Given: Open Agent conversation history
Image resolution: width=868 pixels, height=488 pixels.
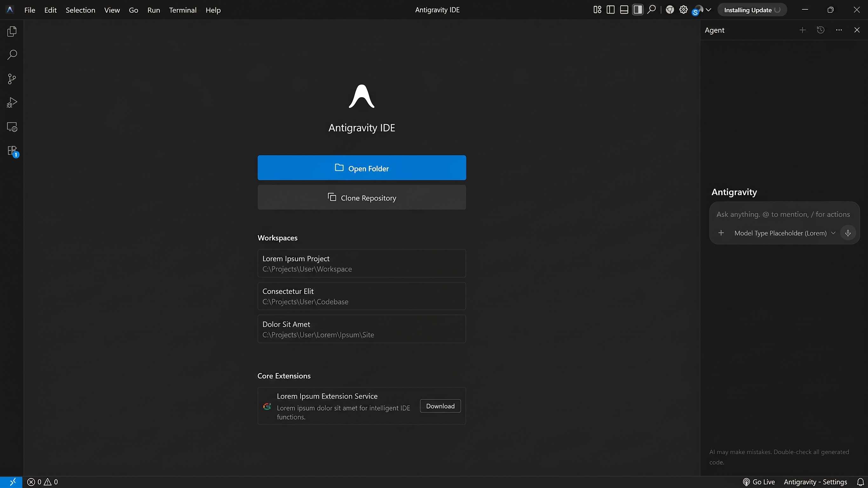Looking at the screenshot, I should [x=821, y=30].
